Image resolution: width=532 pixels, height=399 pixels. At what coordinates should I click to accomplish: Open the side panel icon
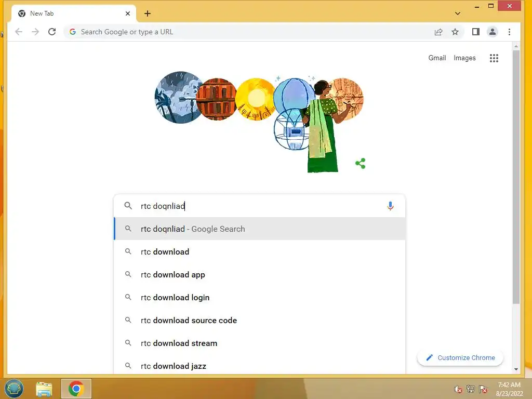[x=476, y=32]
